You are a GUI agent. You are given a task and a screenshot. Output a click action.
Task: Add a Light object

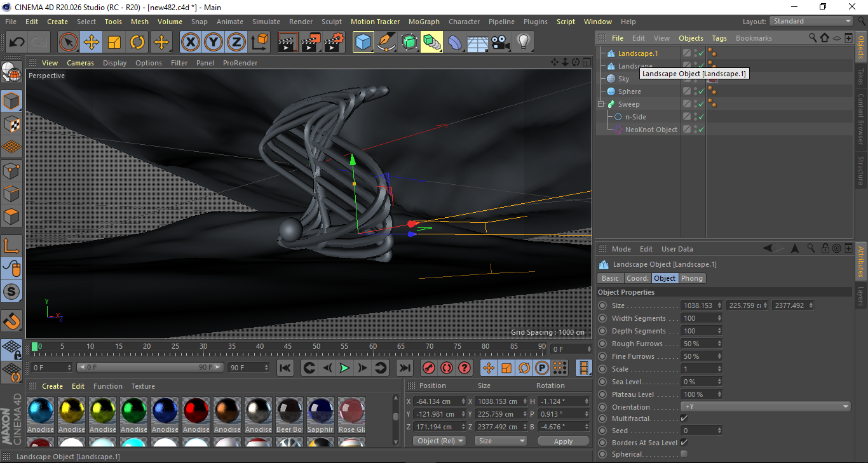point(524,43)
